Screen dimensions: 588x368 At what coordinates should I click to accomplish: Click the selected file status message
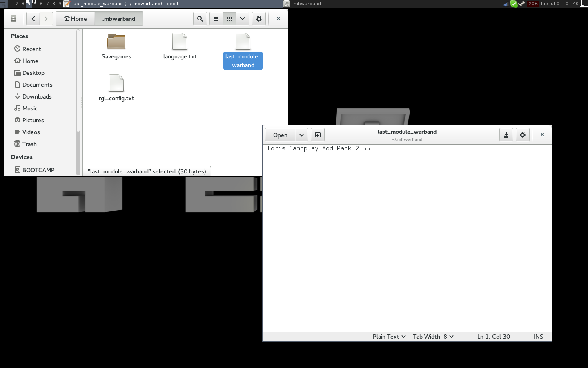[147, 171]
